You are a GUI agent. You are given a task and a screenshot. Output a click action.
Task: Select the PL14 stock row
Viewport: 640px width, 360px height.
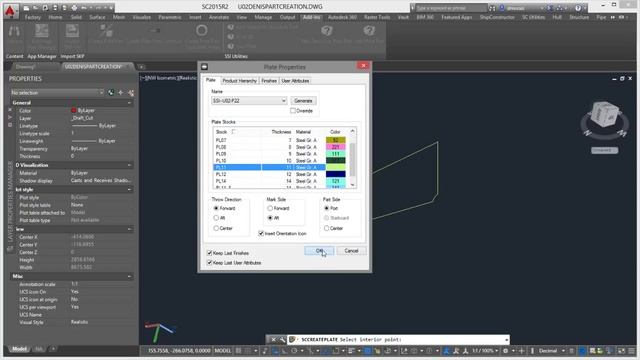click(280, 181)
